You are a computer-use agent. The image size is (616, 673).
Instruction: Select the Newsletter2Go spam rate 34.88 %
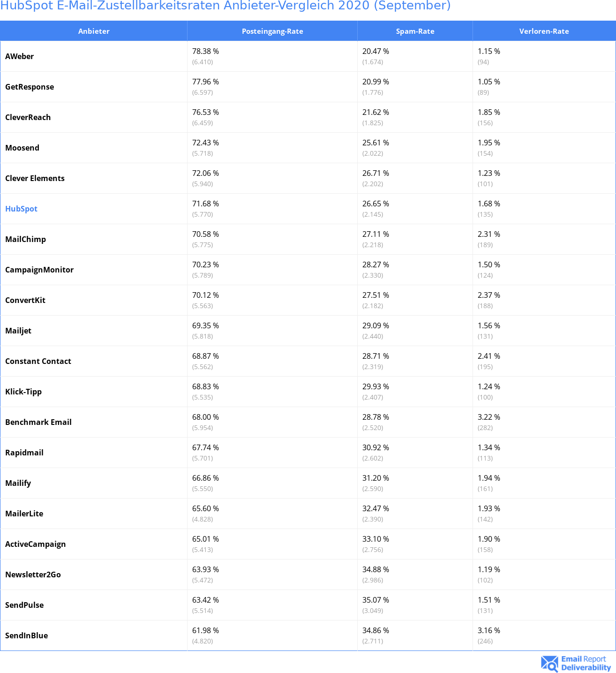[x=376, y=569]
